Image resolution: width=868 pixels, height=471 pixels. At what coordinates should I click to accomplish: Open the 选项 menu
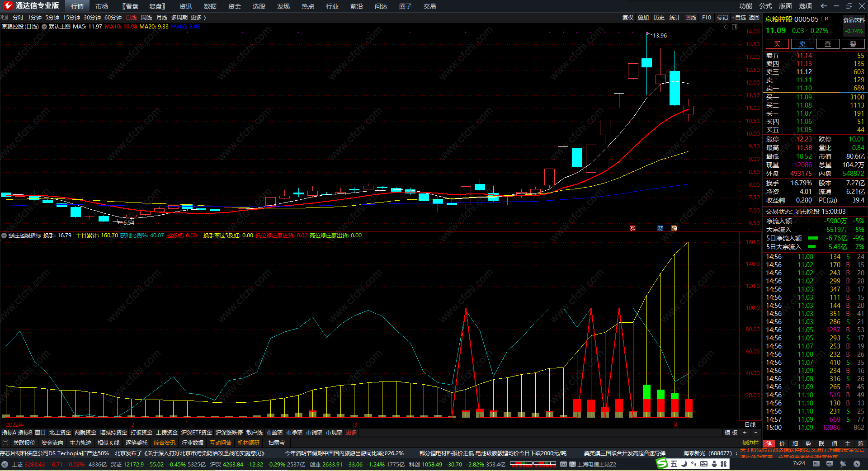tap(806, 6)
